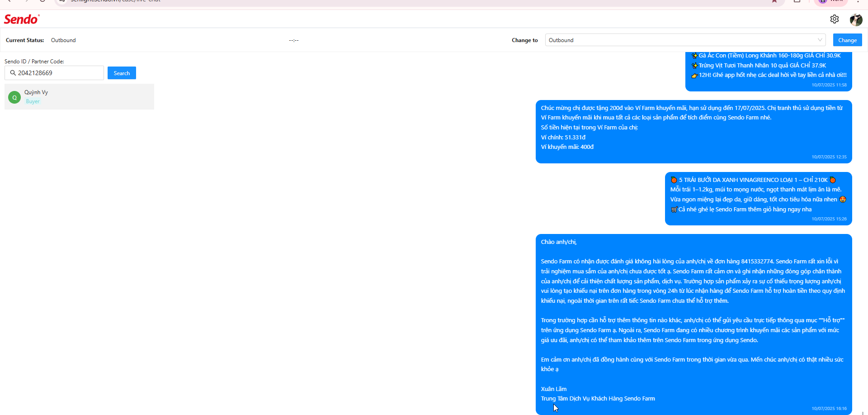This screenshot has width=868, height=415.
Task: Click the timestamp 10/07/2025 11:58
Action: (829, 85)
